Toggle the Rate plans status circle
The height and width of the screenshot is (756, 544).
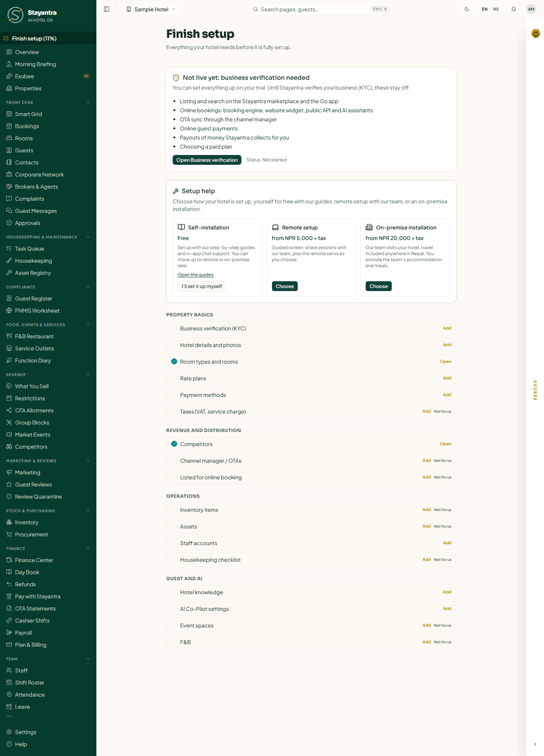[174, 378]
